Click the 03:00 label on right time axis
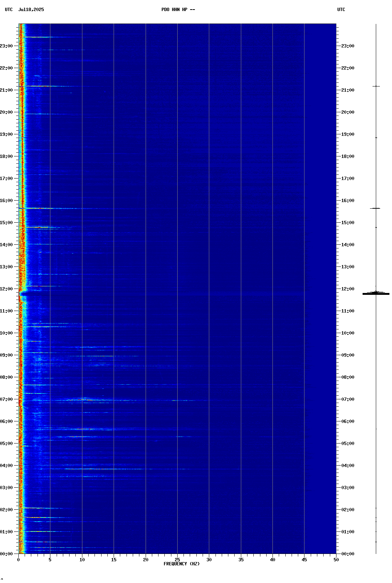 pyautogui.click(x=348, y=488)
